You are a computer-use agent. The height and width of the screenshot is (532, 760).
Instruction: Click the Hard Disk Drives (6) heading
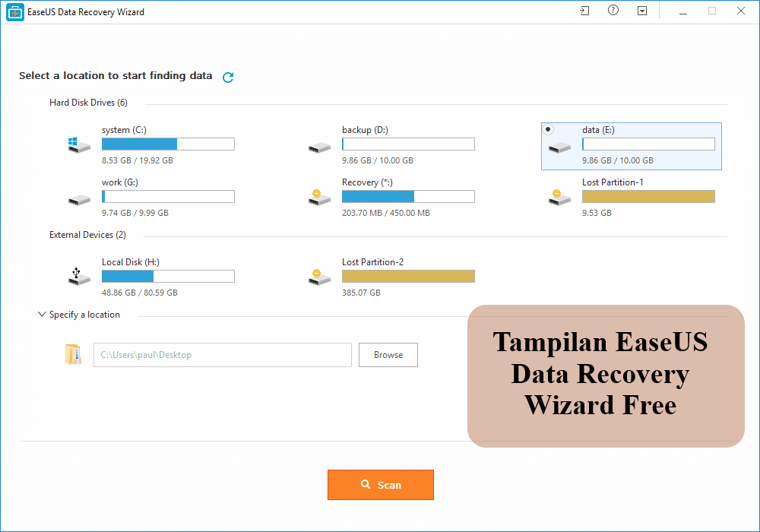point(88,103)
